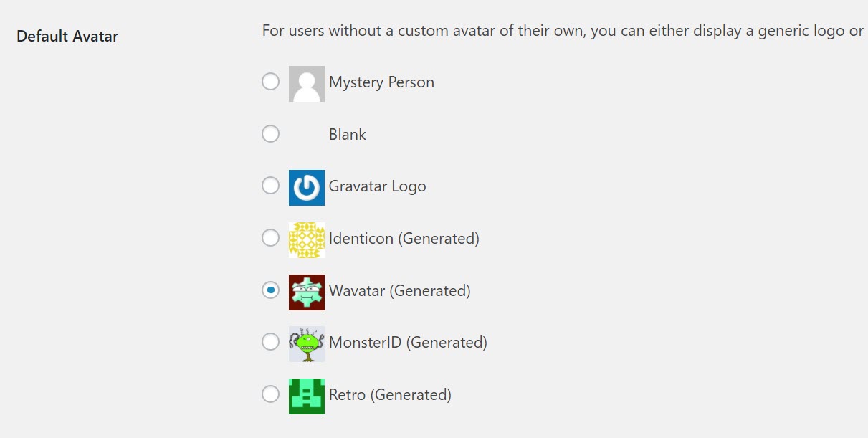Click the "Retro (Generated)" label text
The width and height of the screenshot is (868, 438).
tap(390, 395)
